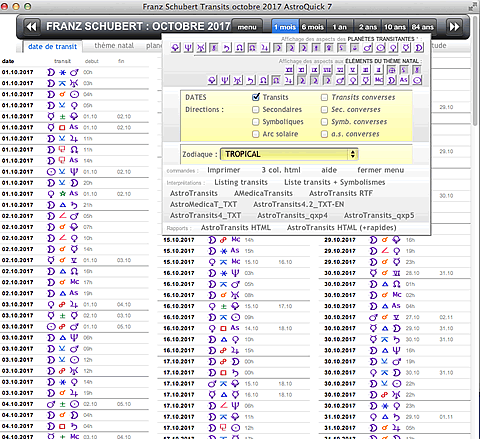The width and height of the screenshot is (480, 439).
Task: Check the Sec. converses option
Action: click(x=324, y=110)
